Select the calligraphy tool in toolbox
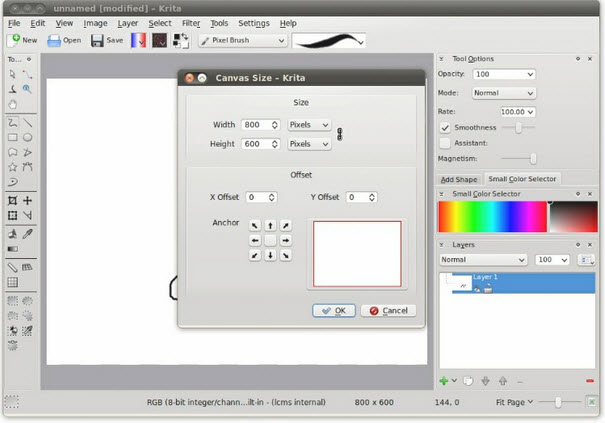 point(12,89)
